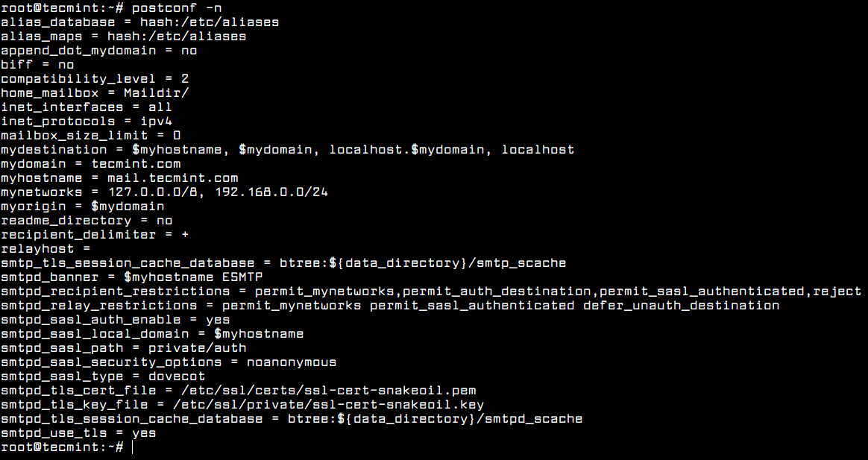Click the alias_database line
The width and height of the screenshot is (868, 460).
point(139,22)
